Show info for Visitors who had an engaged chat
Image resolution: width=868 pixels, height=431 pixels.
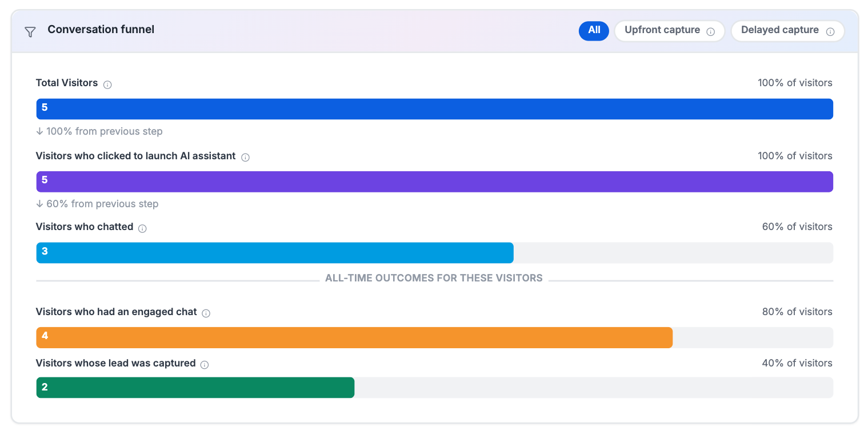click(x=206, y=313)
